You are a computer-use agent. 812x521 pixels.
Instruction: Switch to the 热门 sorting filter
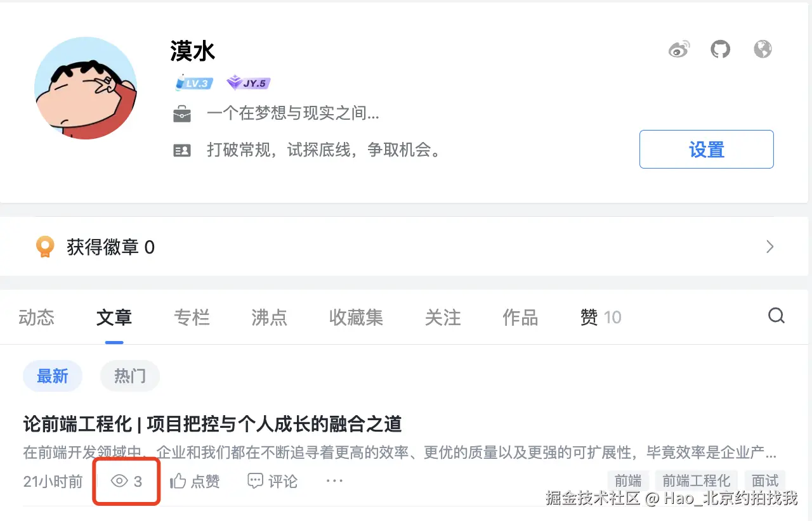tap(130, 376)
